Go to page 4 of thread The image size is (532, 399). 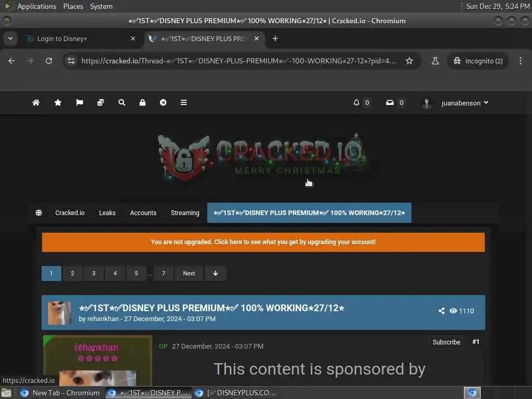[115, 273]
